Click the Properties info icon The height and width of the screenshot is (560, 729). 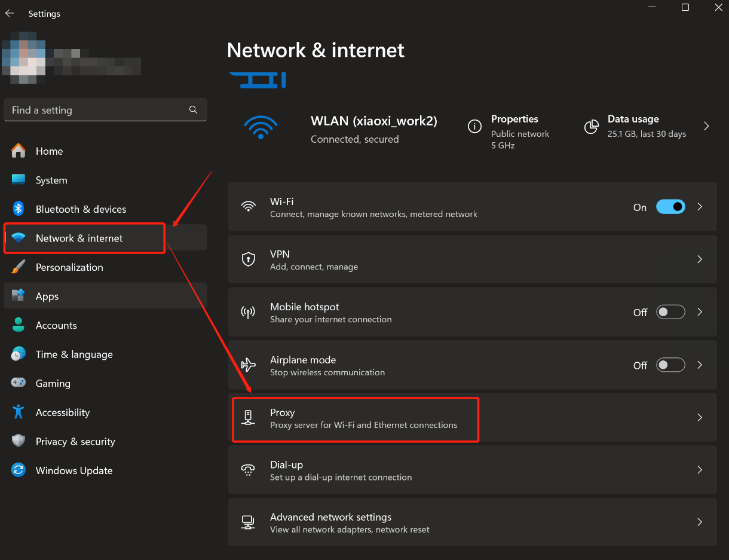click(474, 126)
